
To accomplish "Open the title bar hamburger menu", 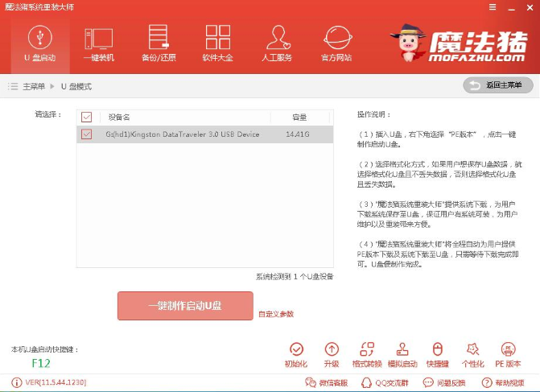I will (493, 7).
